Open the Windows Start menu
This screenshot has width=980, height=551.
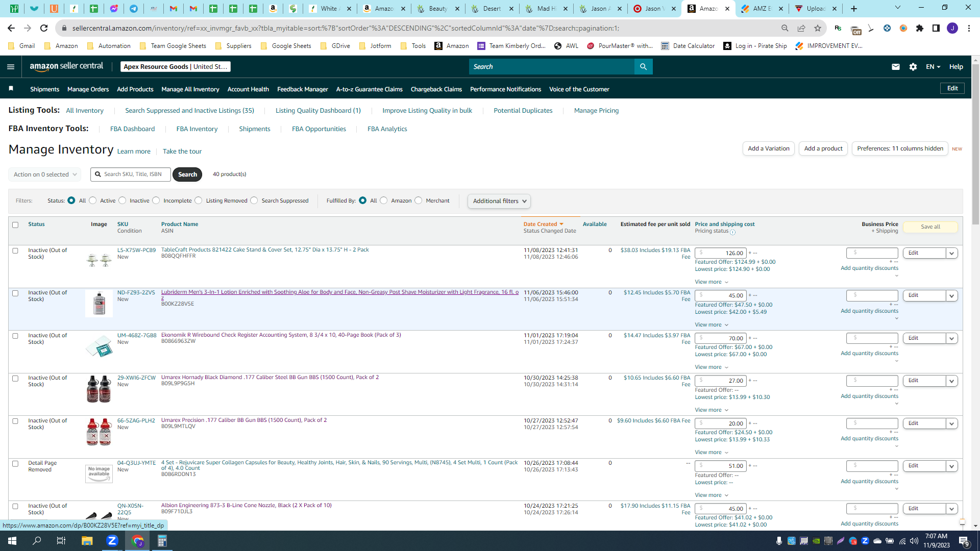(x=12, y=541)
